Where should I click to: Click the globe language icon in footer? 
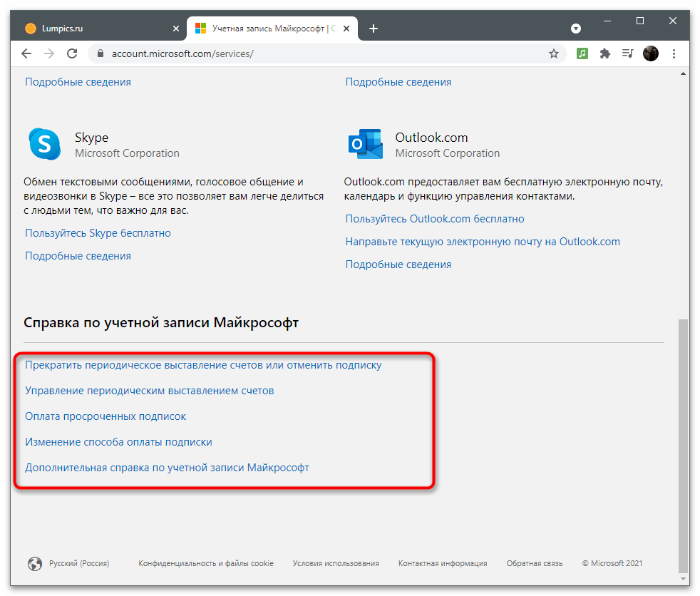pyautogui.click(x=35, y=564)
